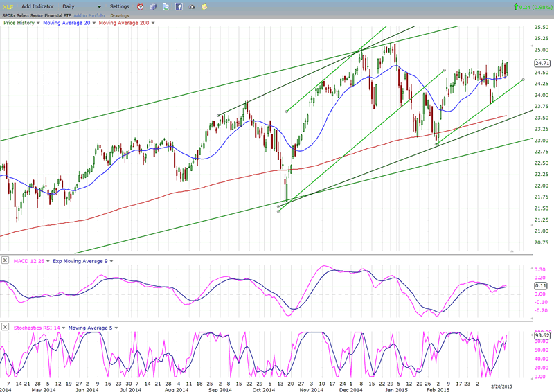Click the 25.00 price axis label
The width and height of the screenshot is (554, 392).
[542, 50]
